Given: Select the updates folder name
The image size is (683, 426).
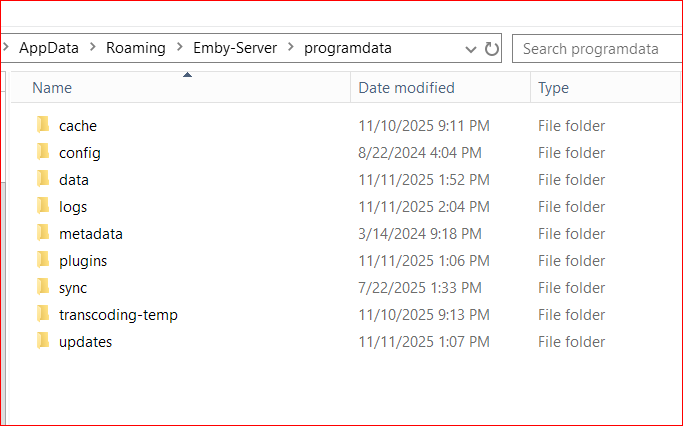Looking at the screenshot, I should pos(85,342).
